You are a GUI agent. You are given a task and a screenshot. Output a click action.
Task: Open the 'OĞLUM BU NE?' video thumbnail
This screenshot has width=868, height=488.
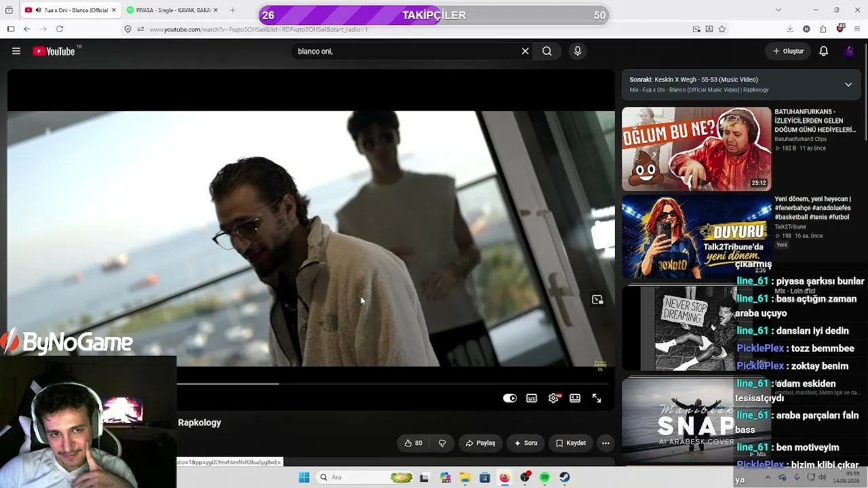click(x=696, y=149)
